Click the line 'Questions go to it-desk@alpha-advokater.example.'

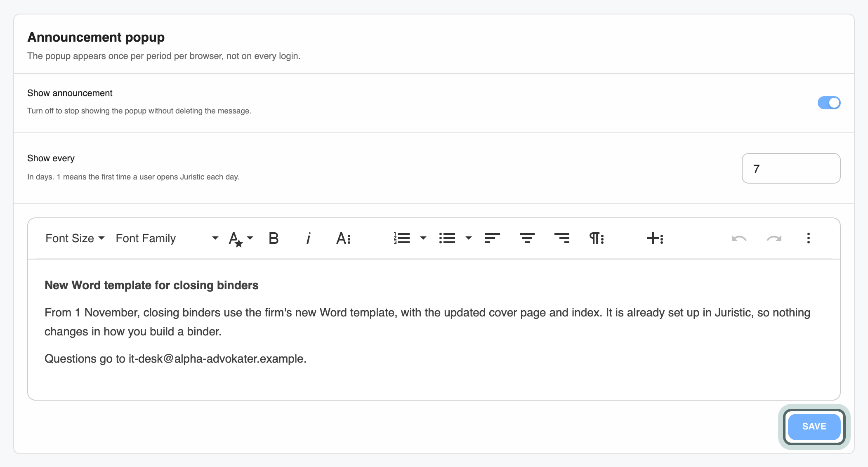[x=175, y=359]
